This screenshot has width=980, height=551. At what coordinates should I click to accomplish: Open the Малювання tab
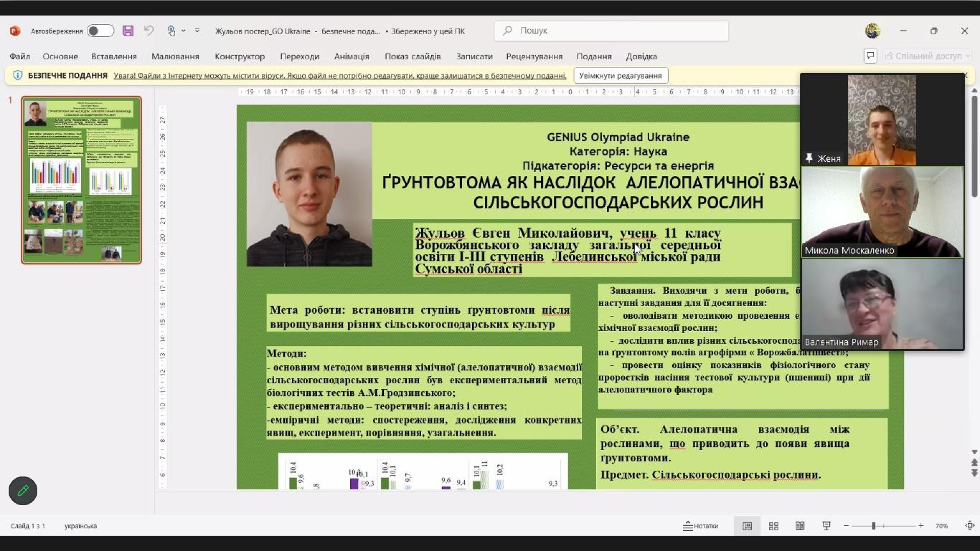[x=175, y=56]
